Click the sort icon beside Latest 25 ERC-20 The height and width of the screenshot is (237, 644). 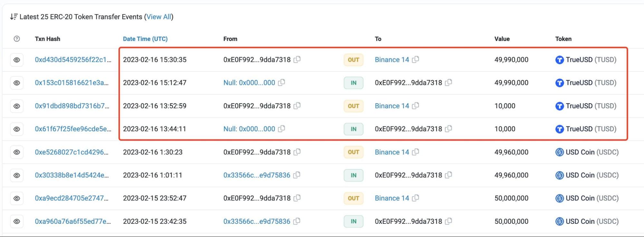pos(14,17)
